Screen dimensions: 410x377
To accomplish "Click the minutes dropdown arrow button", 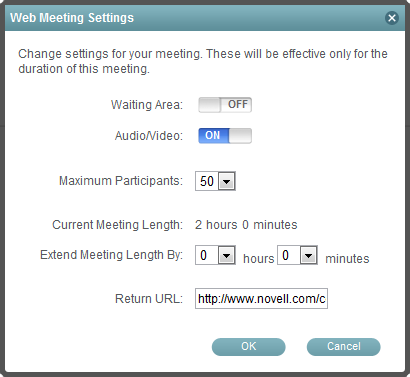I will coord(309,256).
